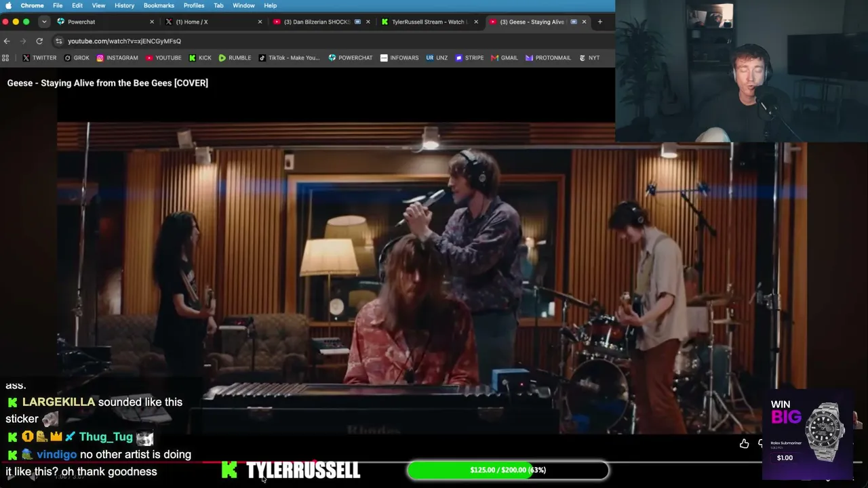
Task: Close the Geese - Staying Alive tab
Action: coord(584,22)
